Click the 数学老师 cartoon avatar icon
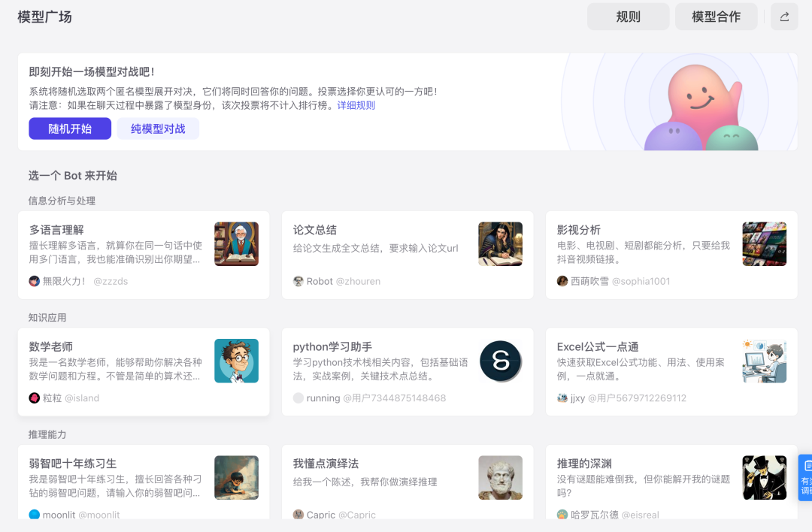Viewport: 812px width, 532px height. [236, 361]
